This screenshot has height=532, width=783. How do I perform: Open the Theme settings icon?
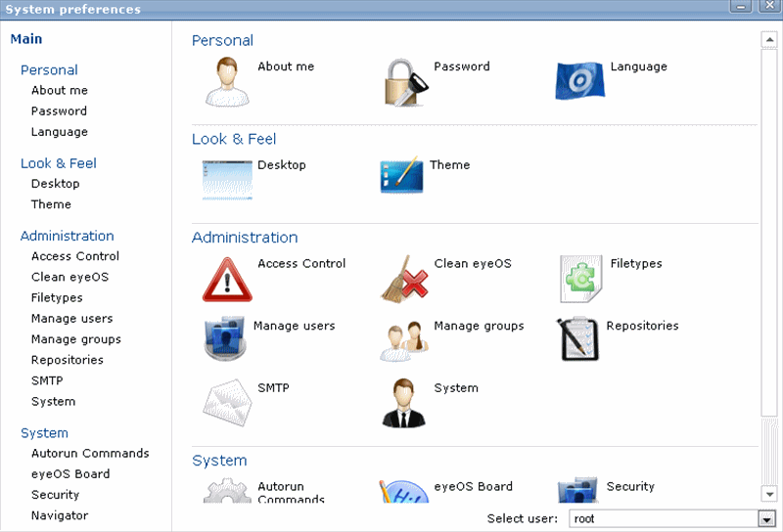pos(400,176)
